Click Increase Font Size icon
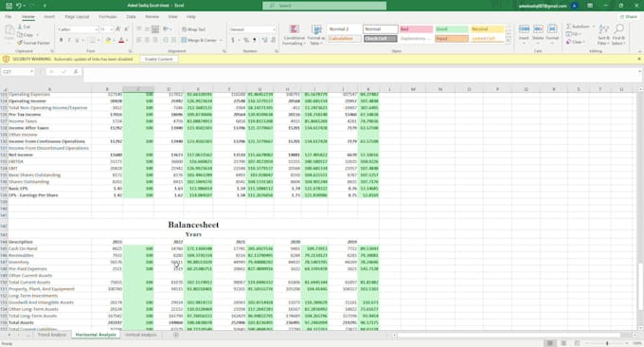The width and height of the screenshot is (644, 347). pos(117,29)
